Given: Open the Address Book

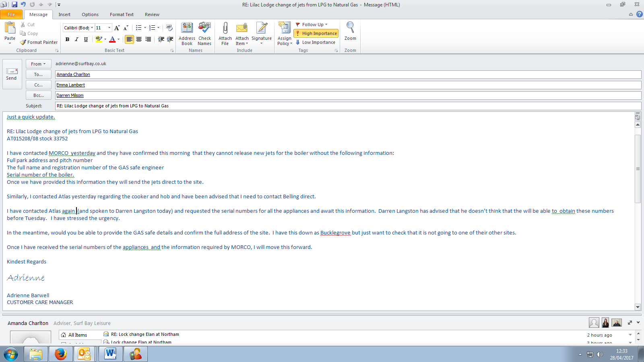Looking at the screenshot, I should (187, 28).
